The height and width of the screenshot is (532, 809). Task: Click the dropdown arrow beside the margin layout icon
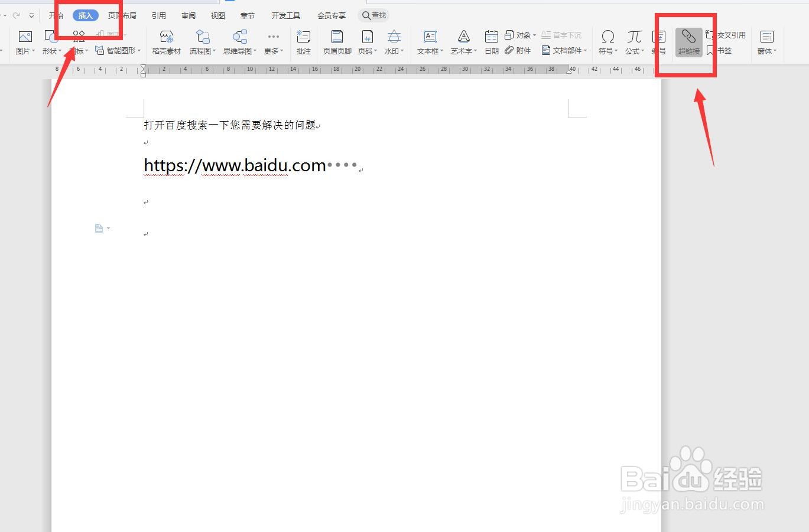[x=108, y=228]
